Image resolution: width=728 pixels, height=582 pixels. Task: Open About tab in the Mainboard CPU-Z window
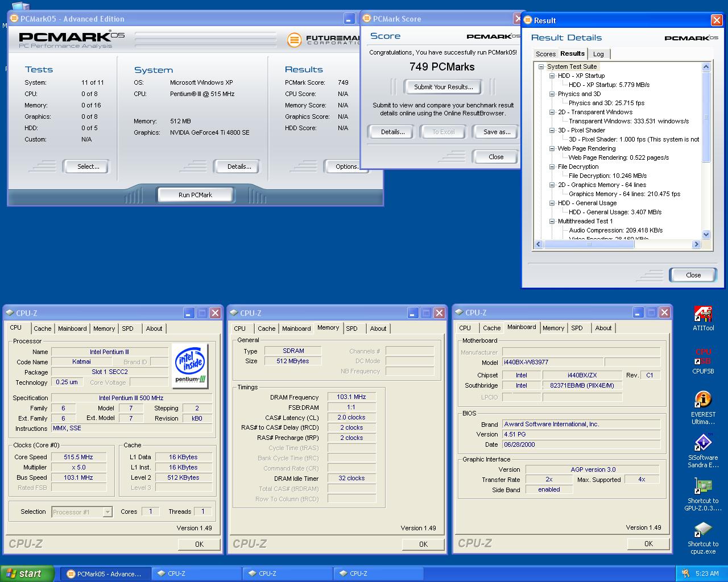[x=603, y=328]
